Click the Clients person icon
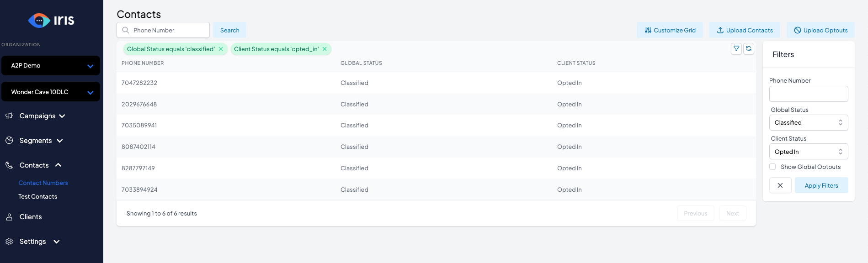 [x=9, y=217]
